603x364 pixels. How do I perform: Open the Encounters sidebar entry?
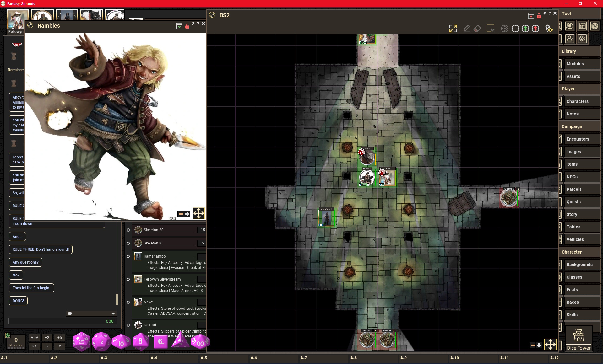tap(582, 139)
